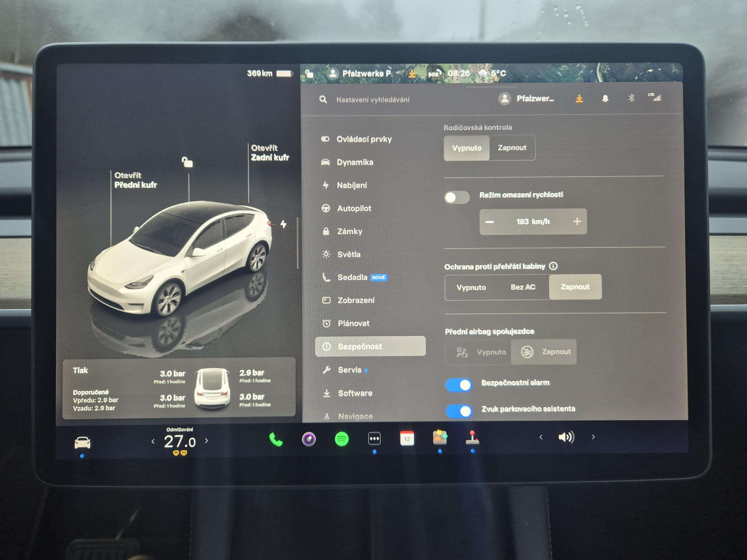Tap the car controls icon

(x=82, y=443)
